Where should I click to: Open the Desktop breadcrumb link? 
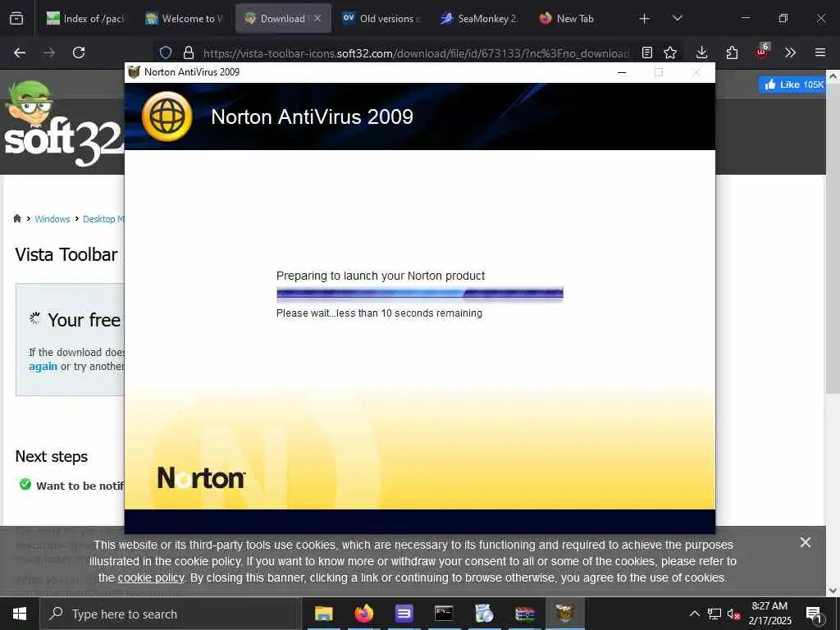[103, 219]
